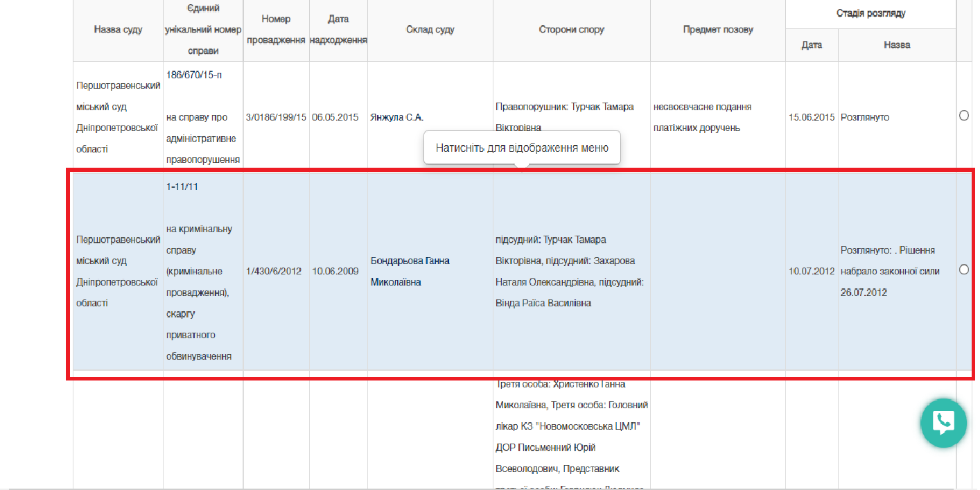Click the «Назва суду» column header
The image size is (980, 490).
tap(118, 30)
